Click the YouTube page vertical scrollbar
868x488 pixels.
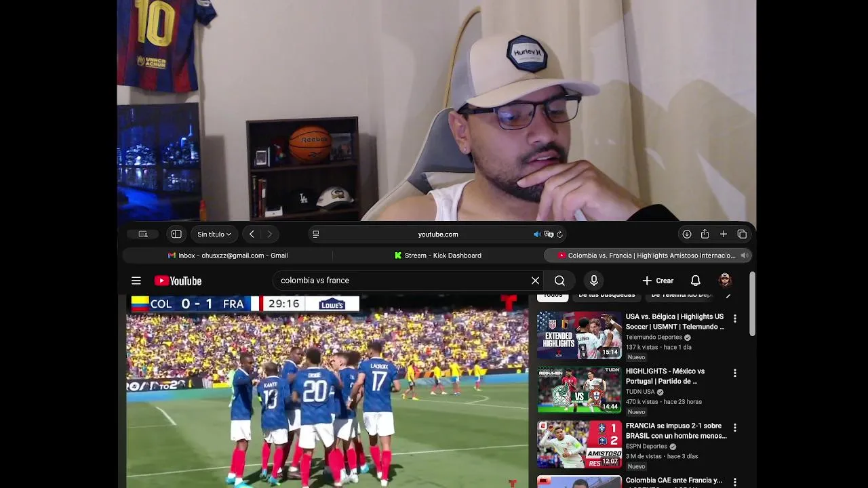pyautogui.click(x=752, y=304)
